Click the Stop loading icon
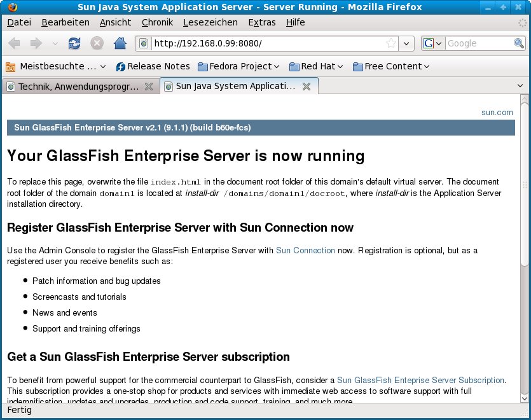The image size is (531, 420). coord(97,43)
